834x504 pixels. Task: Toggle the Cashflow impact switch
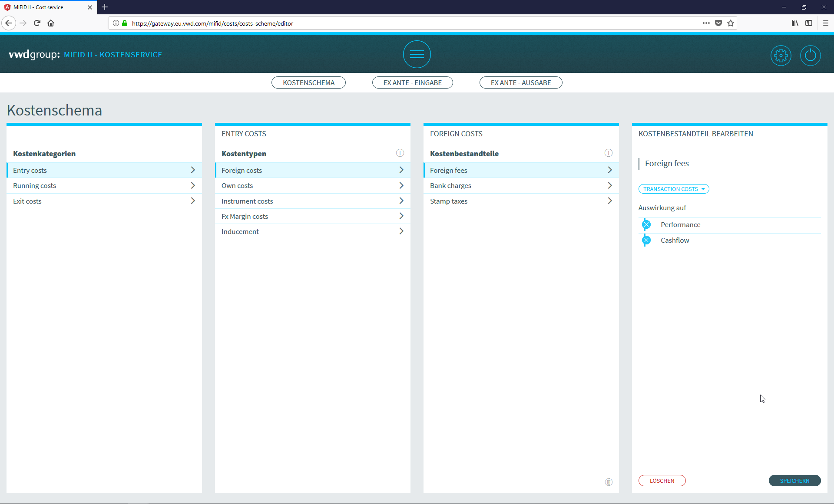coord(646,240)
